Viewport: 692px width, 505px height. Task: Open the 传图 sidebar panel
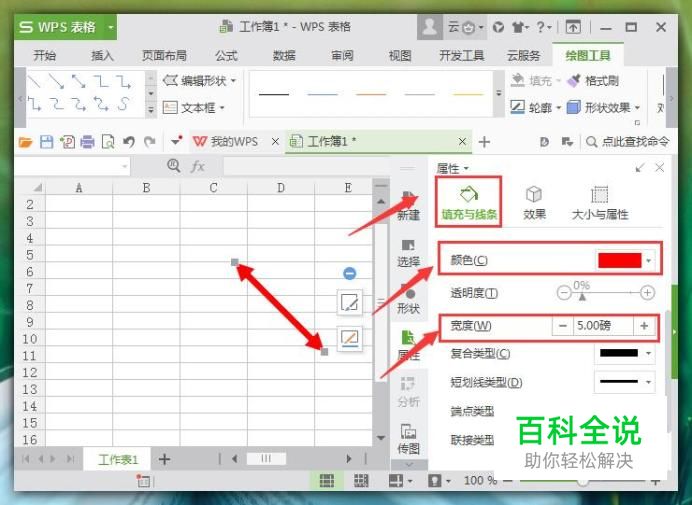pyautogui.click(x=408, y=439)
